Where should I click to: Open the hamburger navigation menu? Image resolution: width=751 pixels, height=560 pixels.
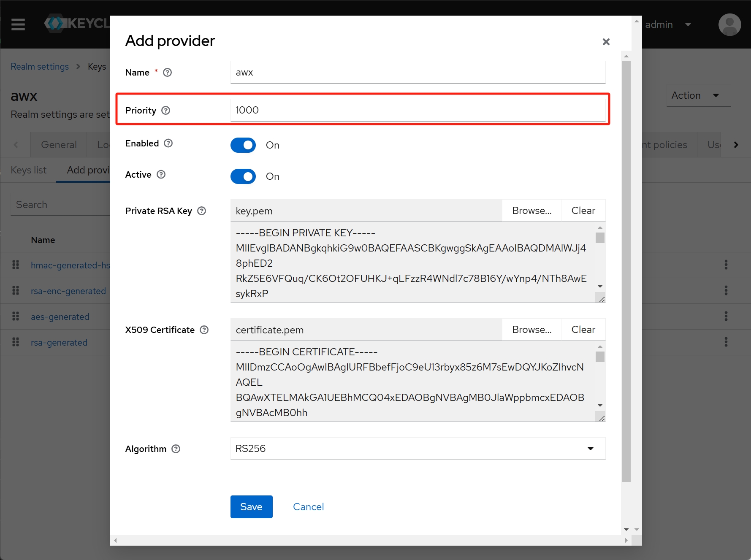pos(18,24)
